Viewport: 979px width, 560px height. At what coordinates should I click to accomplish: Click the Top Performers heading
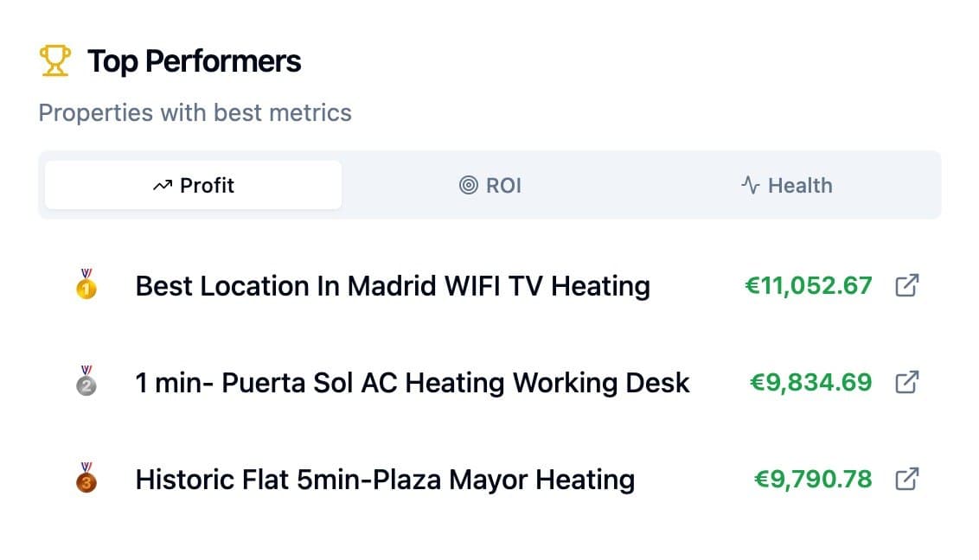(194, 61)
